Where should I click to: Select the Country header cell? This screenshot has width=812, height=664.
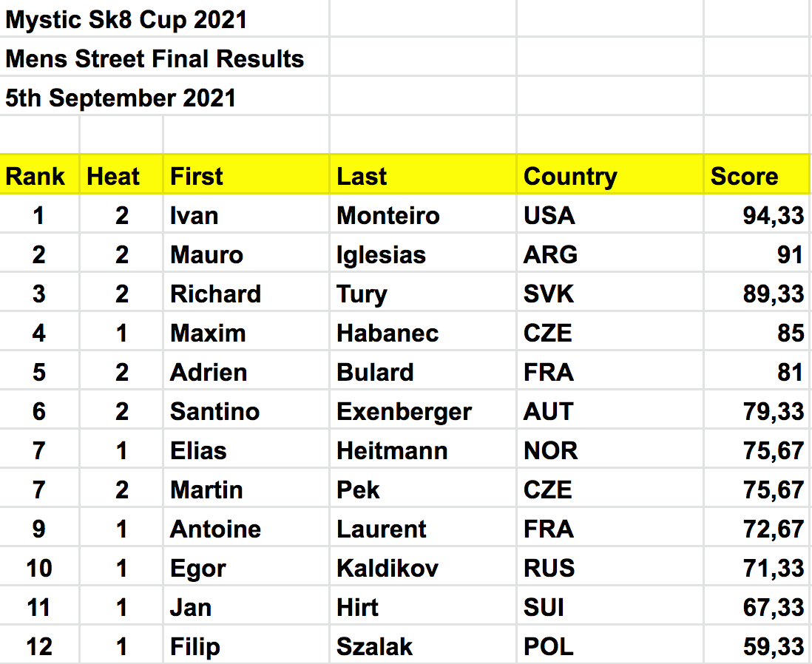[570, 177]
